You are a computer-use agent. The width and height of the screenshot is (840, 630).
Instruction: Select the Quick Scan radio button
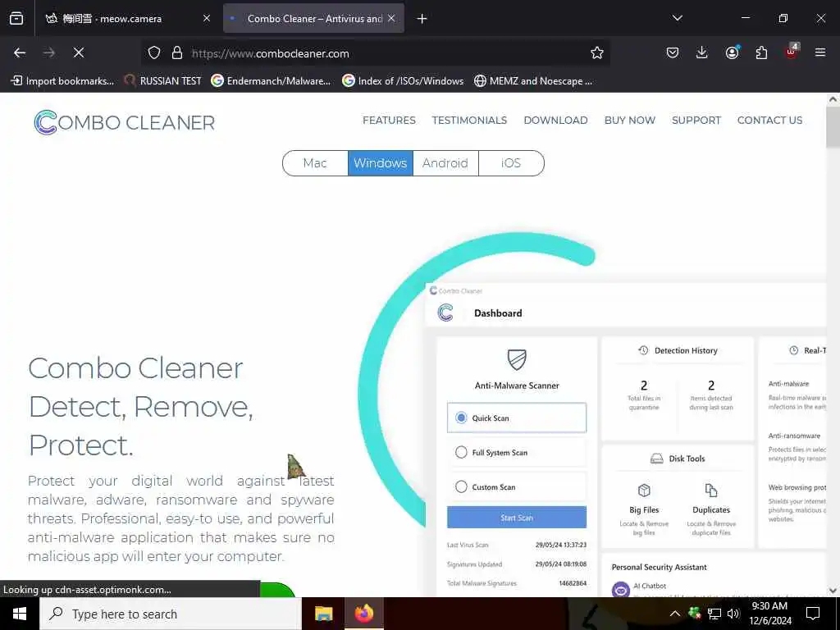click(x=461, y=418)
